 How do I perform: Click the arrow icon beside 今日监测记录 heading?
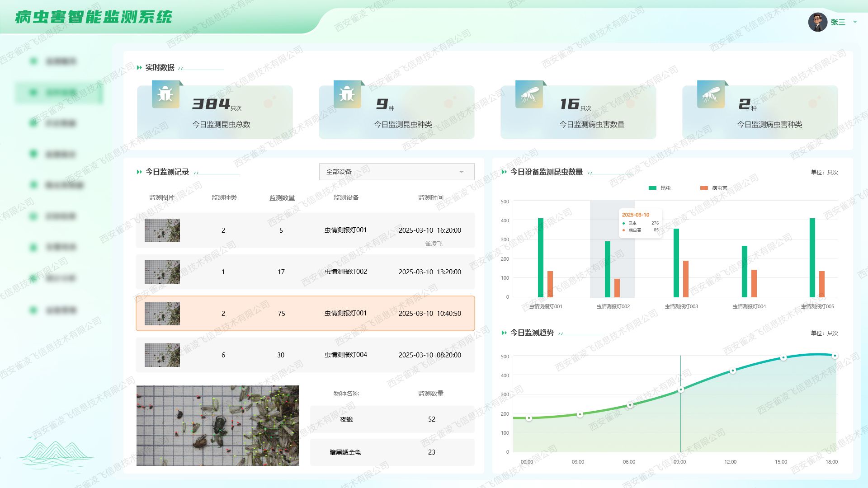pos(139,172)
